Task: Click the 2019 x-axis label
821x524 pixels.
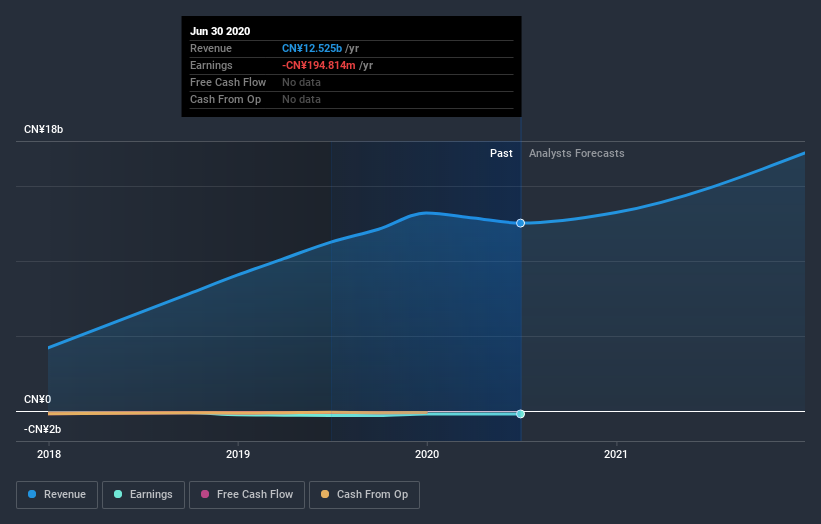Action: coord(238,454)
